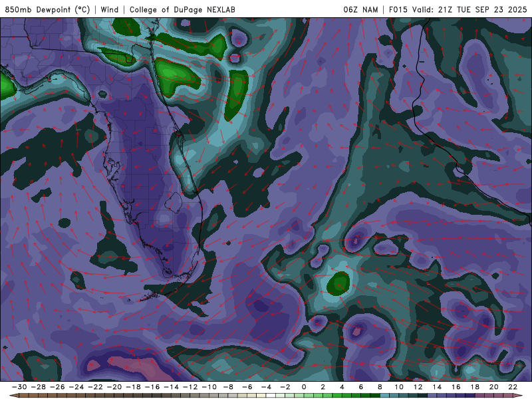This screenshot has width=532, height=399.
Task: Click the -30 label on the color scale
Action: coord(19,387)
